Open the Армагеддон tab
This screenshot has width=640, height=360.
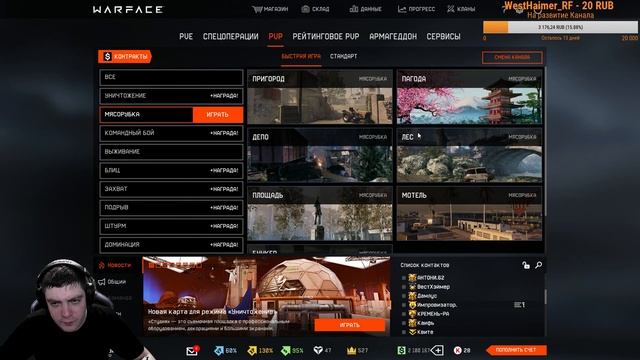tap(393, 37)
